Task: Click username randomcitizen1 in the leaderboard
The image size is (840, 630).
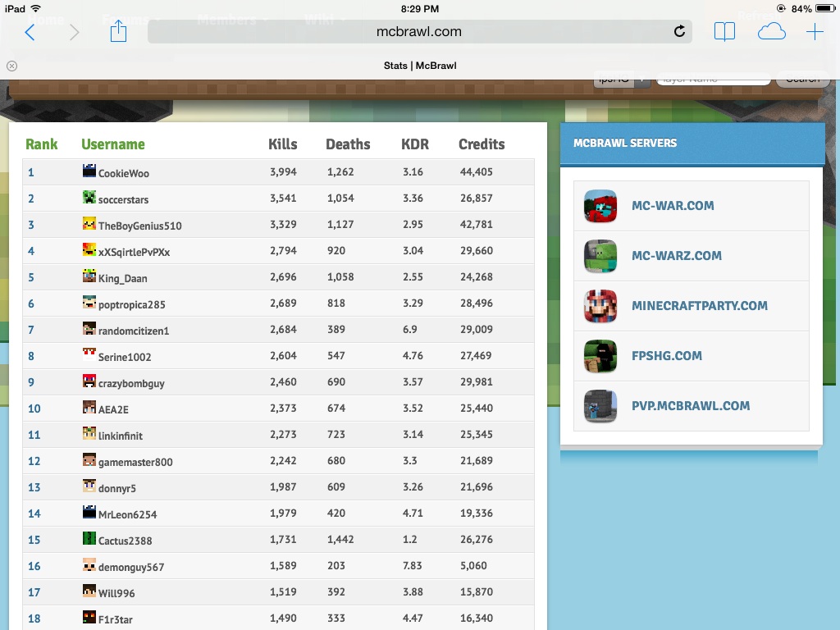Action: pyautogui.click(x=133, y=331)
